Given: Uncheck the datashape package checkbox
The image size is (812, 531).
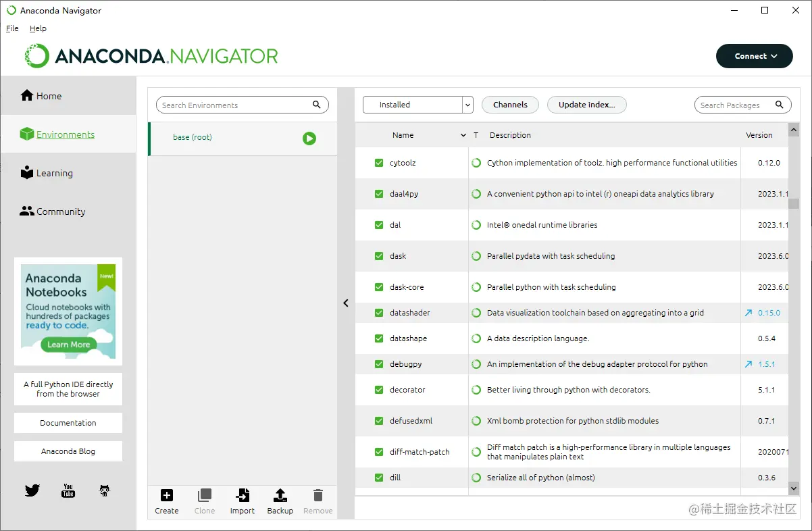Looking at the screenshot, I should [379, 338].
